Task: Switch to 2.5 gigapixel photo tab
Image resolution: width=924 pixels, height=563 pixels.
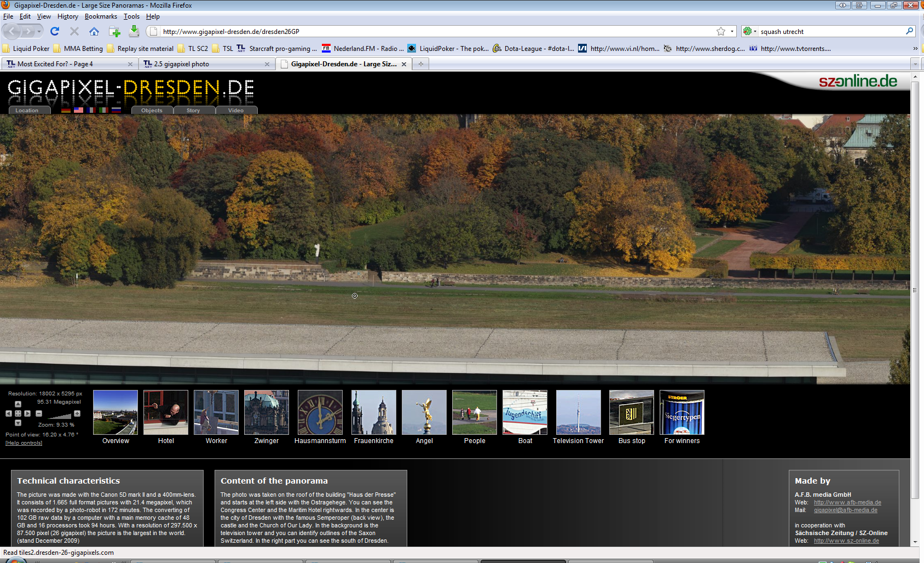Action: click(x=207, y=64)
